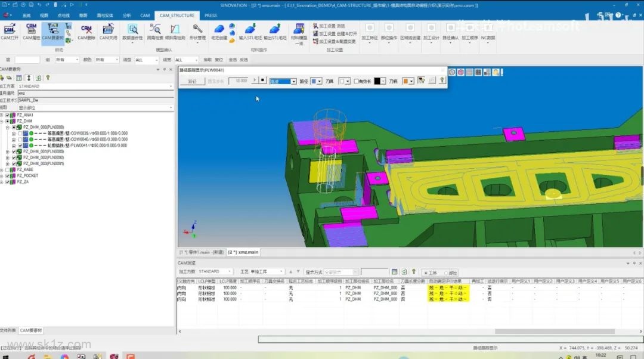Switch to the PRESS ribbon tab
The height and width of the screenshot is (359, 644).
click(210, 16)
